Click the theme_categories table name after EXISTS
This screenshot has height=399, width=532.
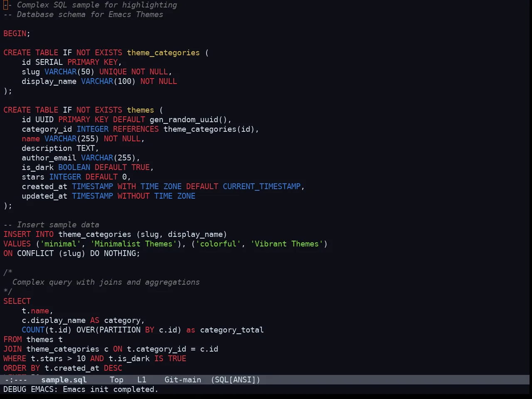[x=163, y=53]
